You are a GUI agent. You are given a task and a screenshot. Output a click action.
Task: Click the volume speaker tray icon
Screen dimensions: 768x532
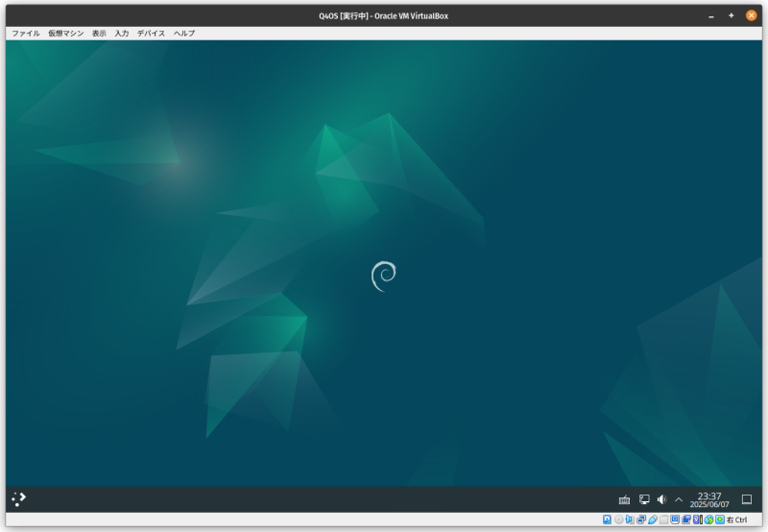(661, 499)
